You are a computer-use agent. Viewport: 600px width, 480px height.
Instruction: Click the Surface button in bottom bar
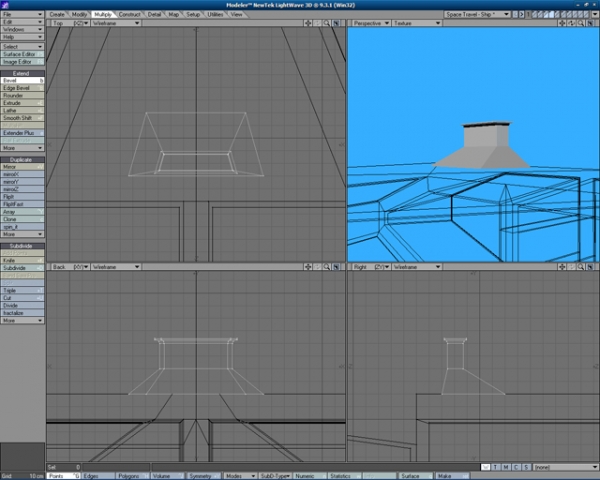(x=416, y=476)
